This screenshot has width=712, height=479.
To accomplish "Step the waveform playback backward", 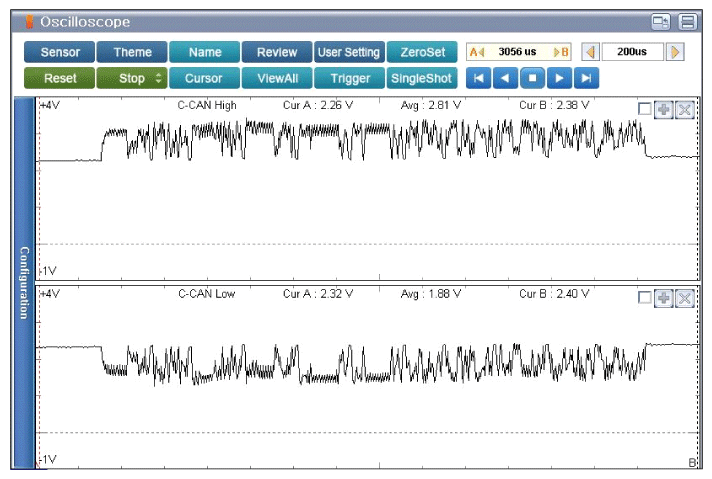I will tap(506, 78).
